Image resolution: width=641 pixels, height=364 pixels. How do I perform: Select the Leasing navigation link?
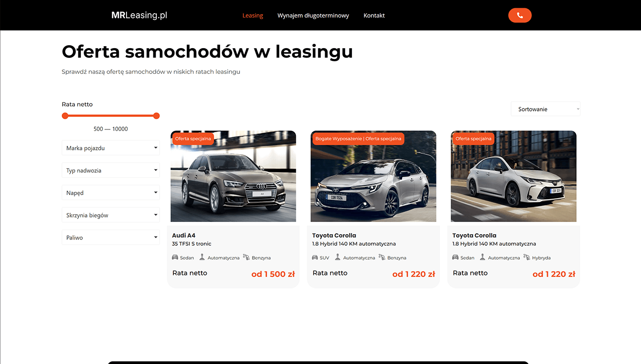pos(253,16)
